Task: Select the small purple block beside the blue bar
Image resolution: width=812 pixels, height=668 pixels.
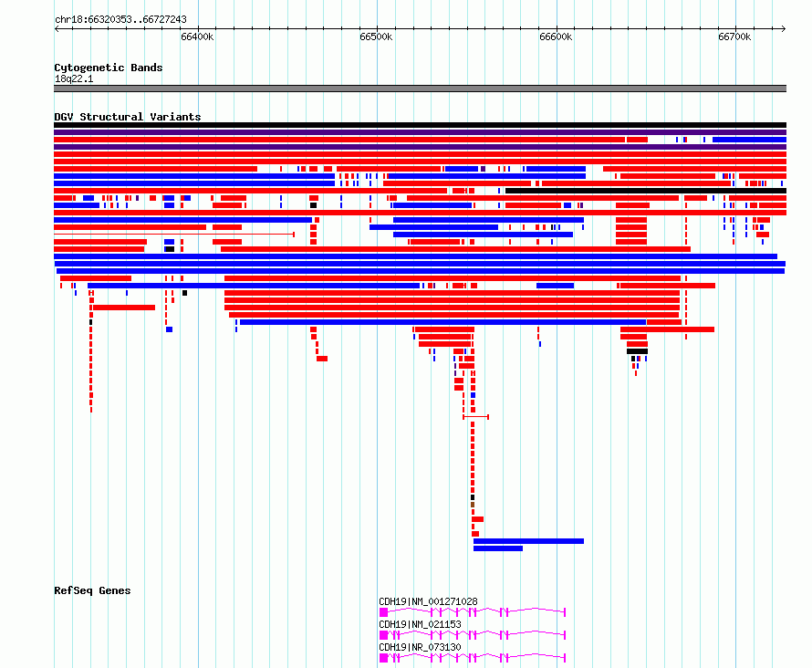Action: pyautogui.click(x=483, y=169)
